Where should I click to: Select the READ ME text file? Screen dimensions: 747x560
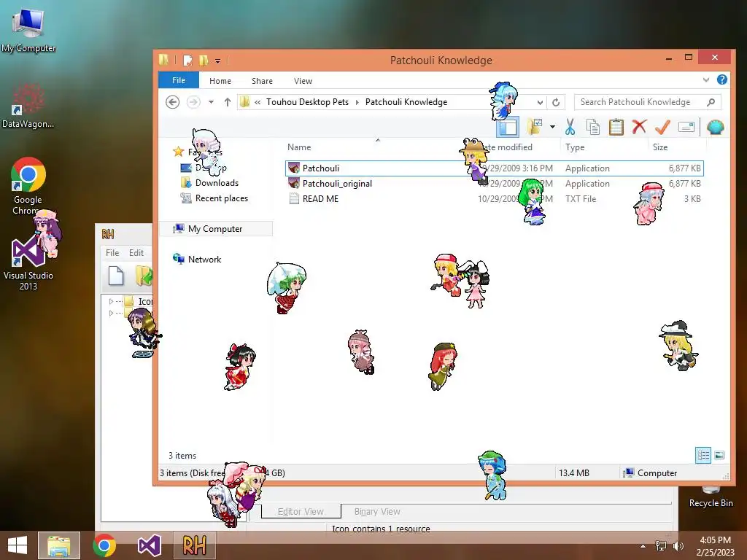click(494, 198)
